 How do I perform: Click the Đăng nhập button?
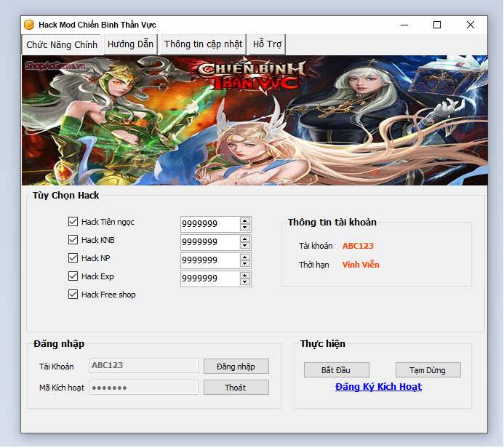click(x=236, y=367)
